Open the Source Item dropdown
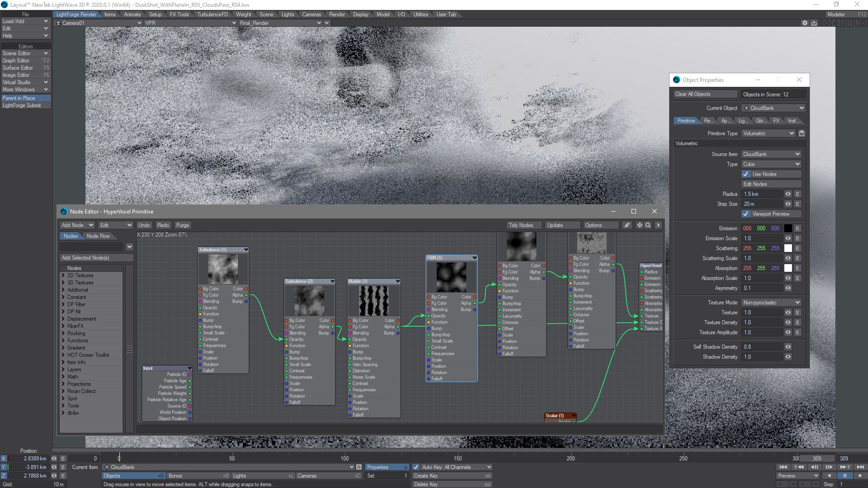 click(771, 154)
